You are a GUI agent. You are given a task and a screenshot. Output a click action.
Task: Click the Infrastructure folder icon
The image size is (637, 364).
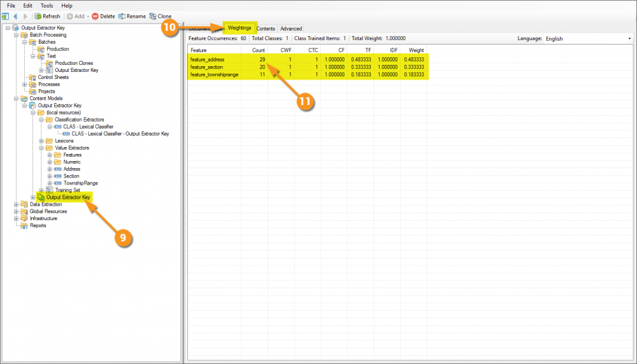point(24,218)
